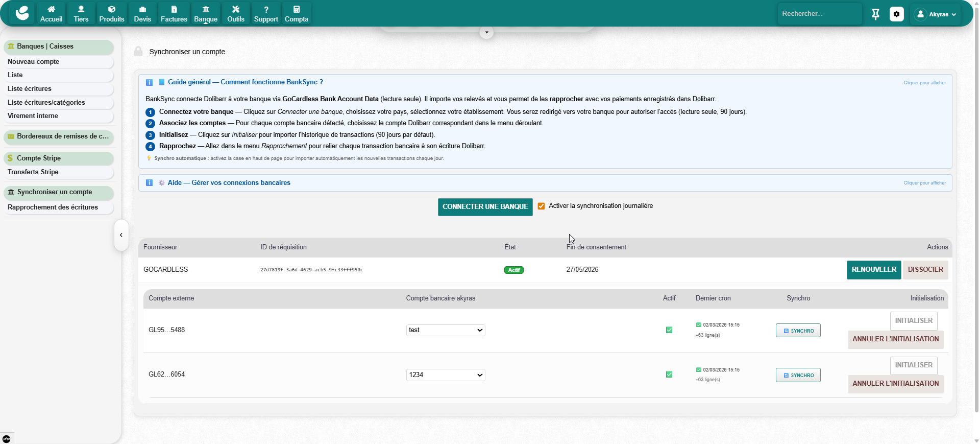Image resolution: width=980 pixels, height=444 pixels.
Task: Go to Liste écritures in sidebar
Action: [30, 89]
